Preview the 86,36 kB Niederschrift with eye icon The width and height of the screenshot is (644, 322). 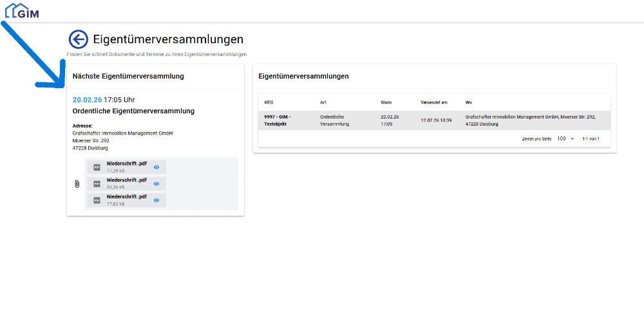[x=156, y=184]
